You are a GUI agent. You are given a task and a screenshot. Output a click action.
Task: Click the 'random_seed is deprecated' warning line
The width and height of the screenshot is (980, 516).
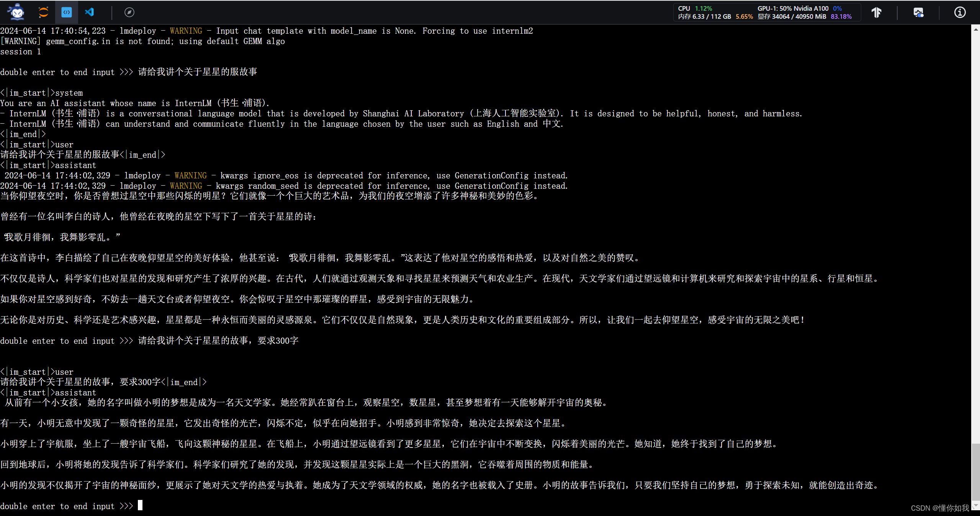coord(284,186)
